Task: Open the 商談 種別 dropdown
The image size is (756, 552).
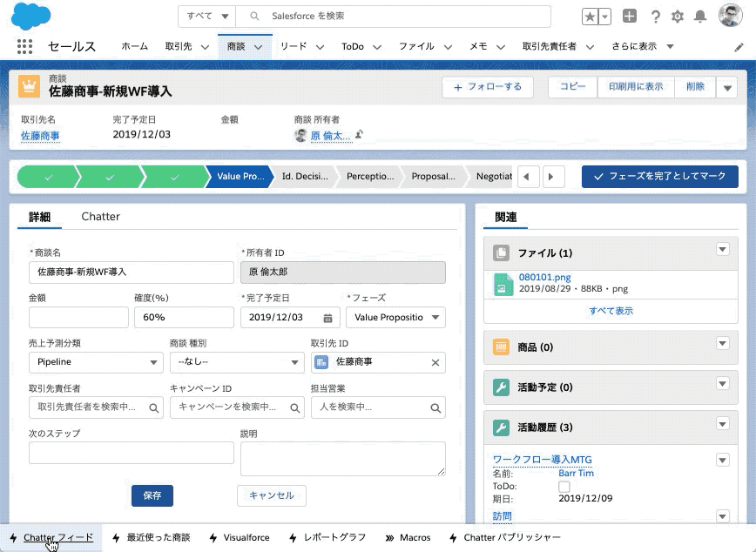Action: coord(236,362)
